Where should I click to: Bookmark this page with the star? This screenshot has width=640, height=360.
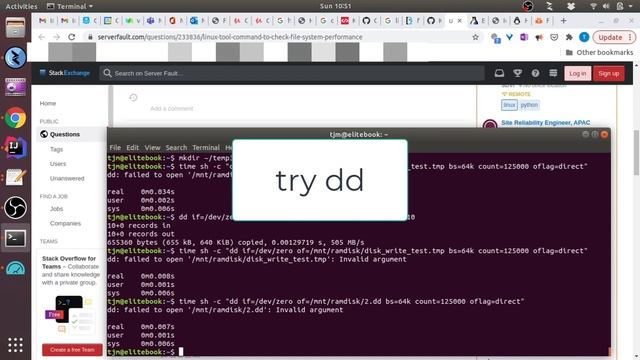[475, 37]
